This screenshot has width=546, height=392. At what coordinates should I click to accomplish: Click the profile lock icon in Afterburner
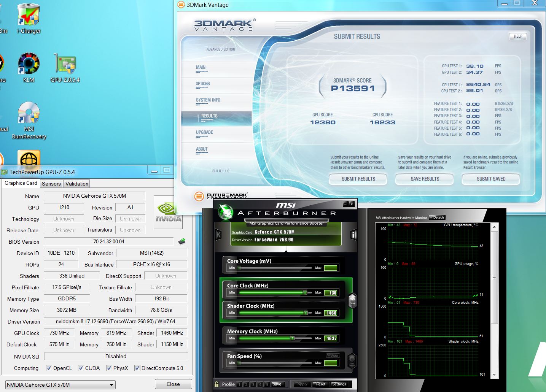coord(216,384)
